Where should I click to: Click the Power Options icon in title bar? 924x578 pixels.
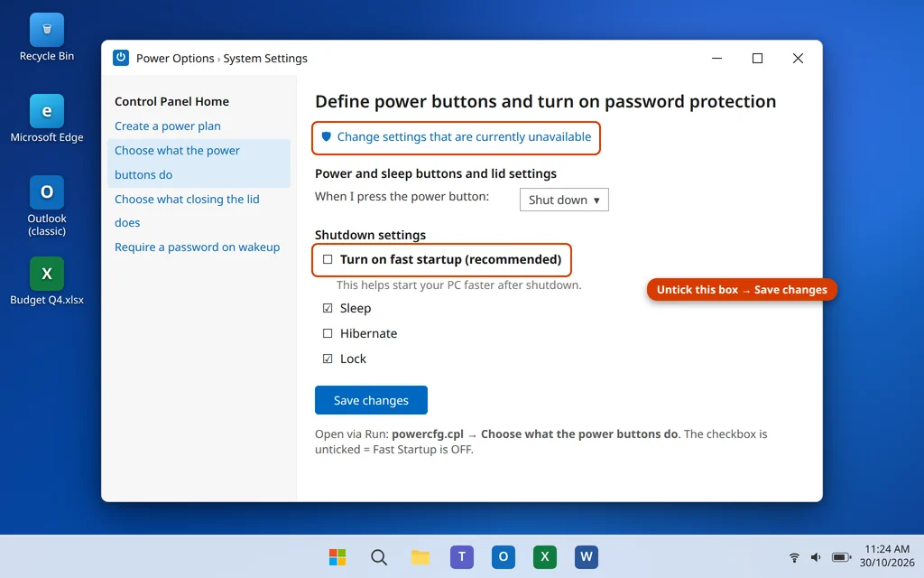click(121, 58)
